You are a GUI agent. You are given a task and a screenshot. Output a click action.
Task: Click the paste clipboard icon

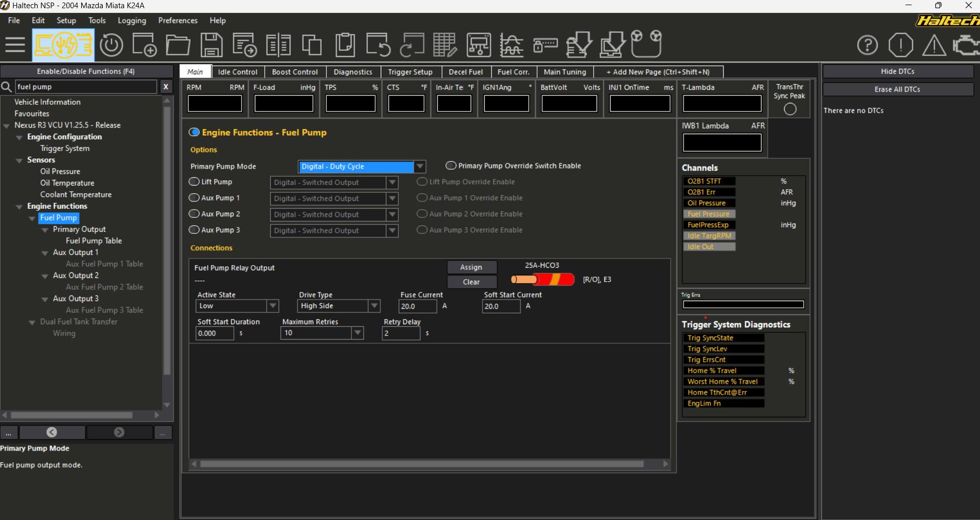345,45
